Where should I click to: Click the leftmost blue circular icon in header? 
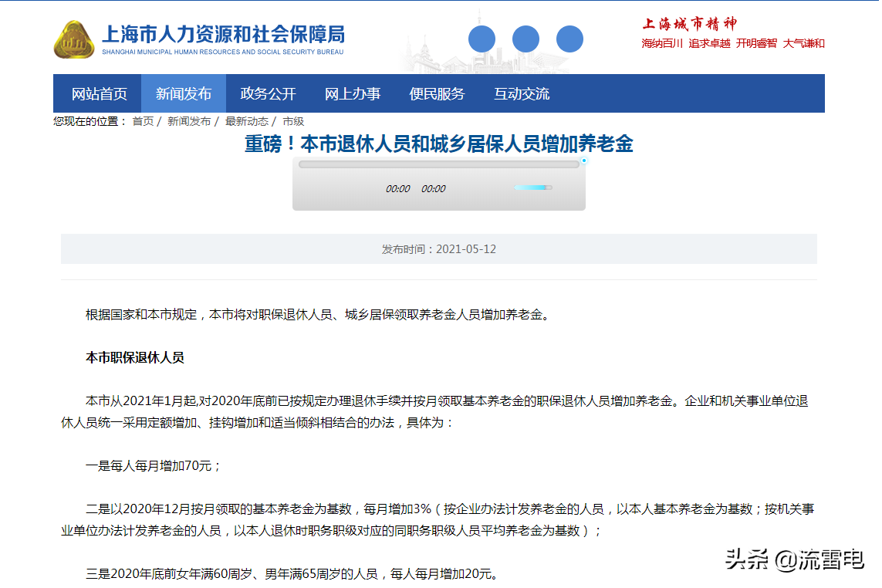(x=483, y=37)
